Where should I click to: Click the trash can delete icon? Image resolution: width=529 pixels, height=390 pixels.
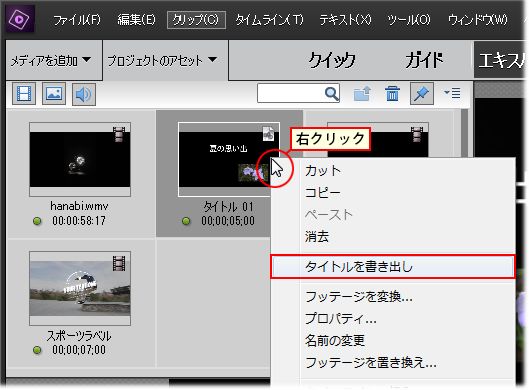click(x=392, y=93)
